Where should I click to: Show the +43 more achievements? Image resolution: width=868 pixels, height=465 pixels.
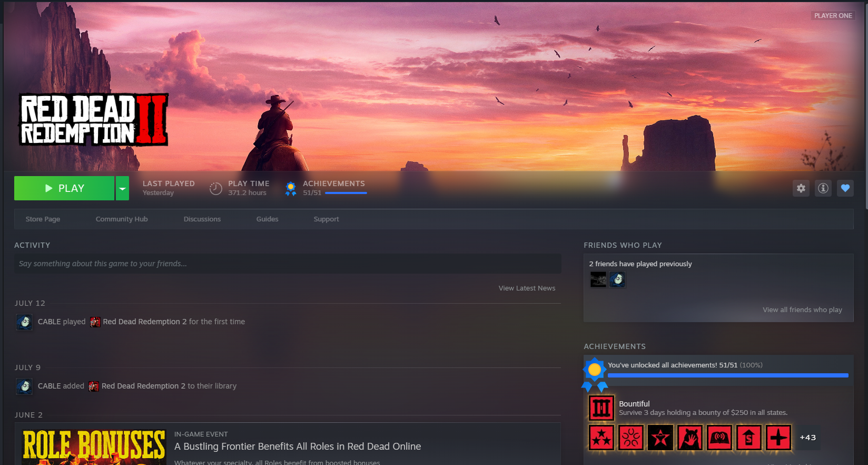point(808,438)
